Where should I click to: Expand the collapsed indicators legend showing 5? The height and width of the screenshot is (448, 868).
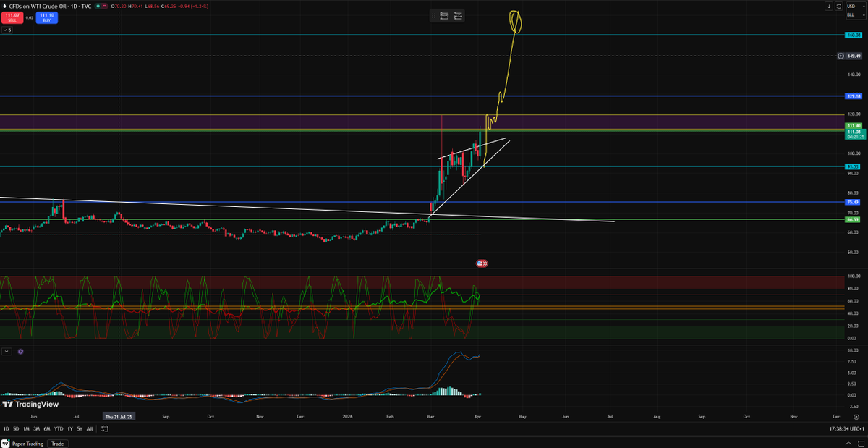(x=7, y=30)
